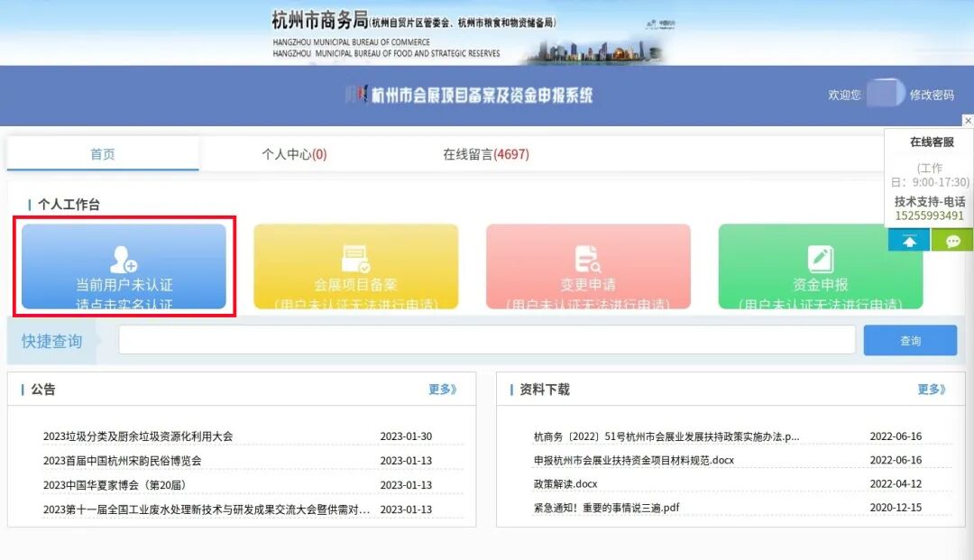Open the green chat bubble customer service icon
The height and width of the screenshot is (560, 974).
pyautogui.click(x=953, y=240)
